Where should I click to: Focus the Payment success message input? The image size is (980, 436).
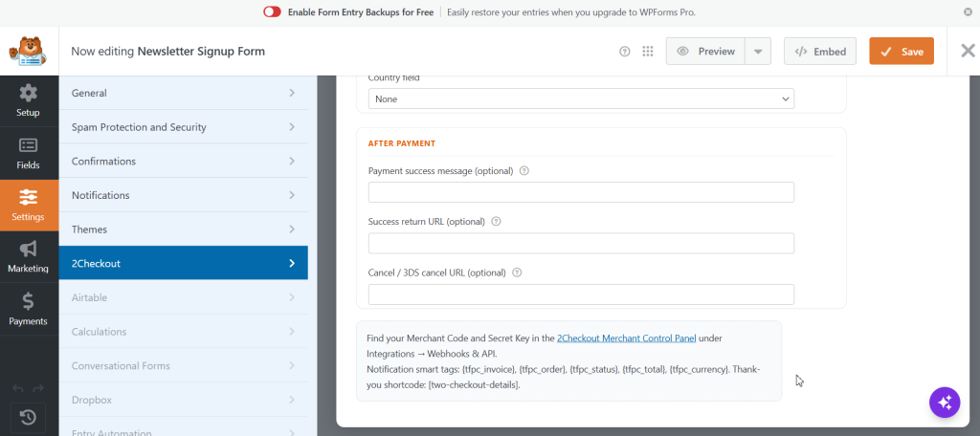coord(581,192)
